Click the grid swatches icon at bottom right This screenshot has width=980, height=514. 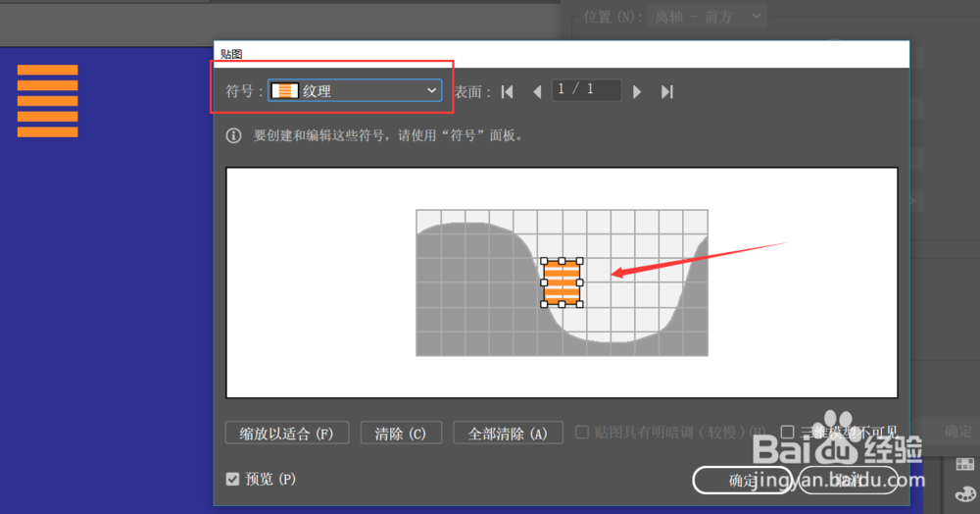965,464
